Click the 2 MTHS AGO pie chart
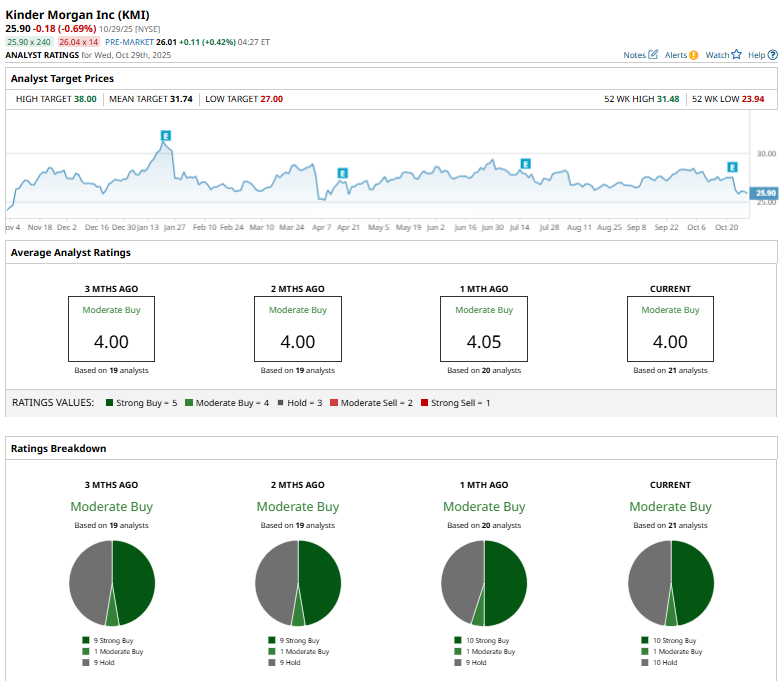This screenshot has width=783, height=681. 298,583
